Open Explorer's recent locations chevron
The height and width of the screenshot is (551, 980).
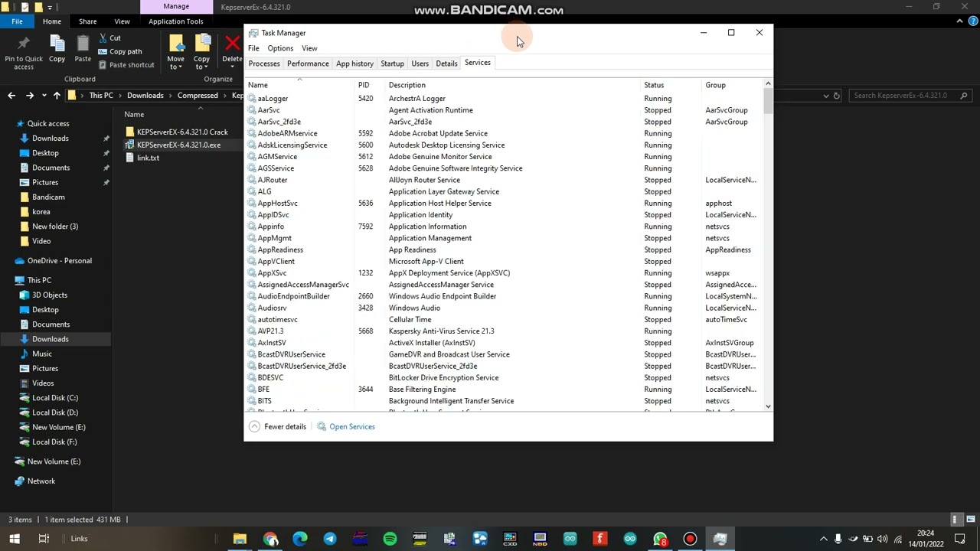[x=43, y=96]
